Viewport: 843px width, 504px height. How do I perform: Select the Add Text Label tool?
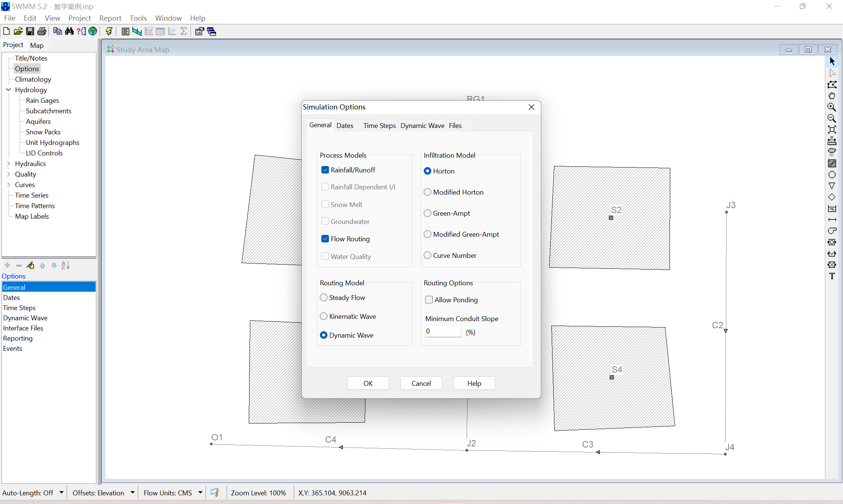pyautogui.click(x=832, y=276)
